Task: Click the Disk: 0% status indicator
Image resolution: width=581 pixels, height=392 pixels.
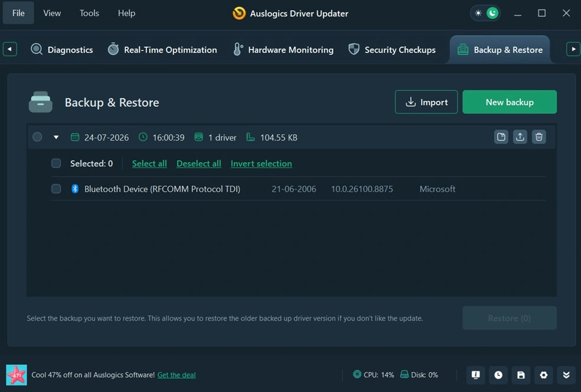Action: pyautogui.click(x=419, y=375)
